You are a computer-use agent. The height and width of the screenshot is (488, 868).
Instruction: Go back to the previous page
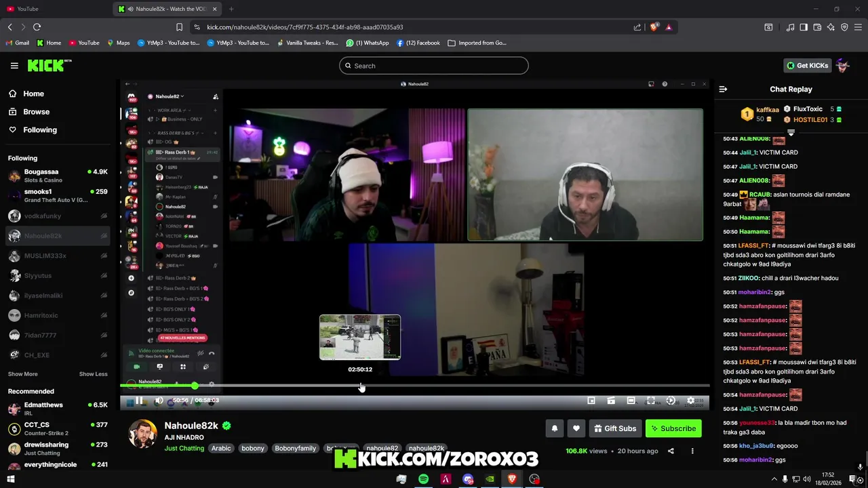[9, 27]
